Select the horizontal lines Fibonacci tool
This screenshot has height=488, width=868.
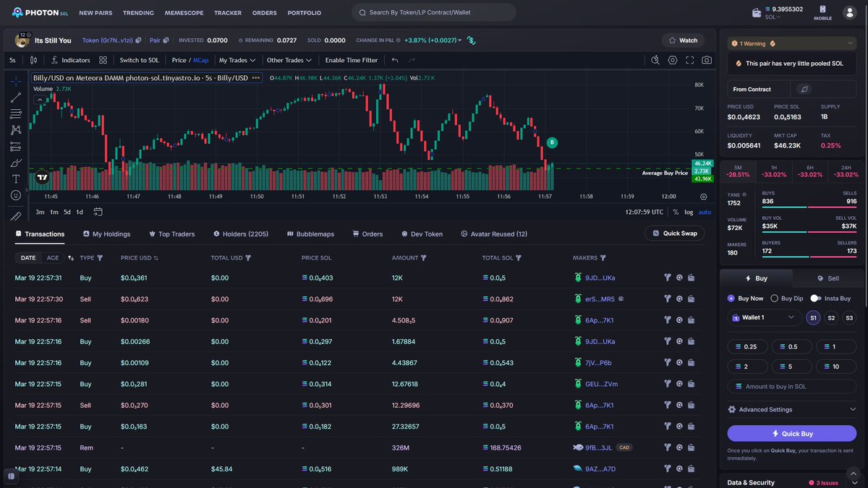(16, 114)
